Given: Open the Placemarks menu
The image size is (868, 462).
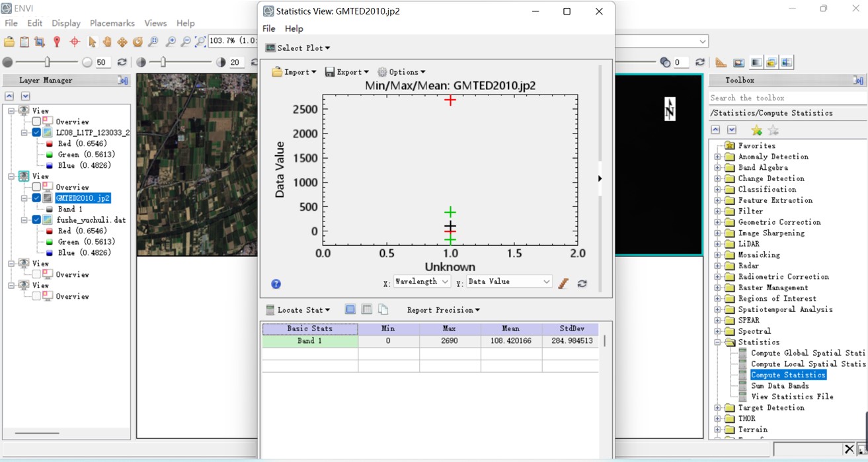Looking at the screenshot, I should coord(112,23).
